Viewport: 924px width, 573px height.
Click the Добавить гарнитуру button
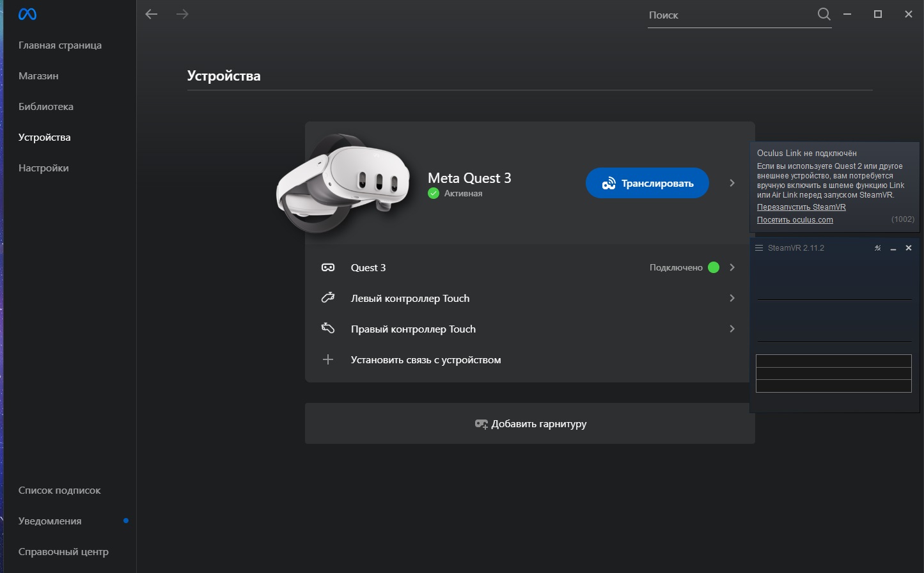click(530, 423)
